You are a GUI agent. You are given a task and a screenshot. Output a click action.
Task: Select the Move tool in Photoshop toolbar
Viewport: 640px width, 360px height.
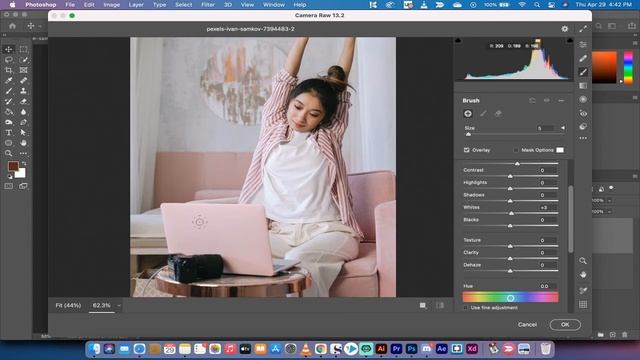click(9, 49)
